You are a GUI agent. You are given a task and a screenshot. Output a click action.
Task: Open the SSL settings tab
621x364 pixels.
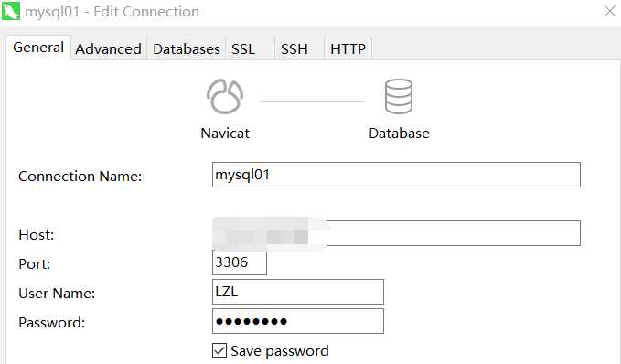click(x=250, y=48)
